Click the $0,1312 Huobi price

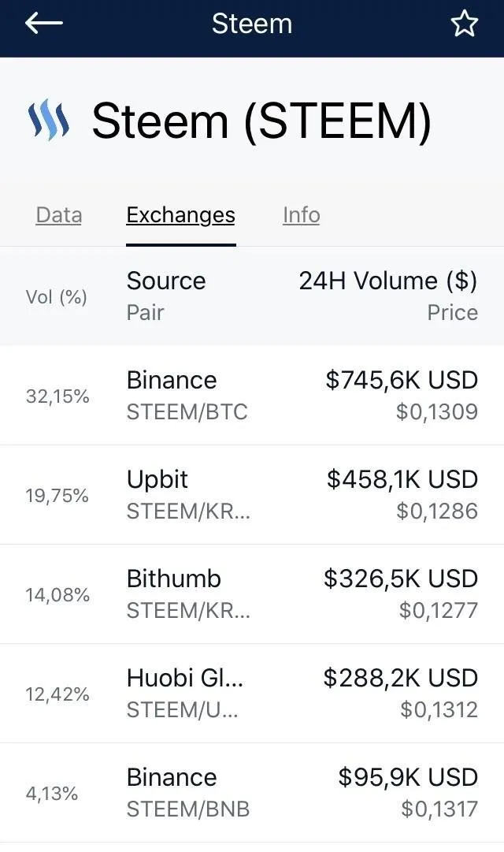[x=439, y=709]
